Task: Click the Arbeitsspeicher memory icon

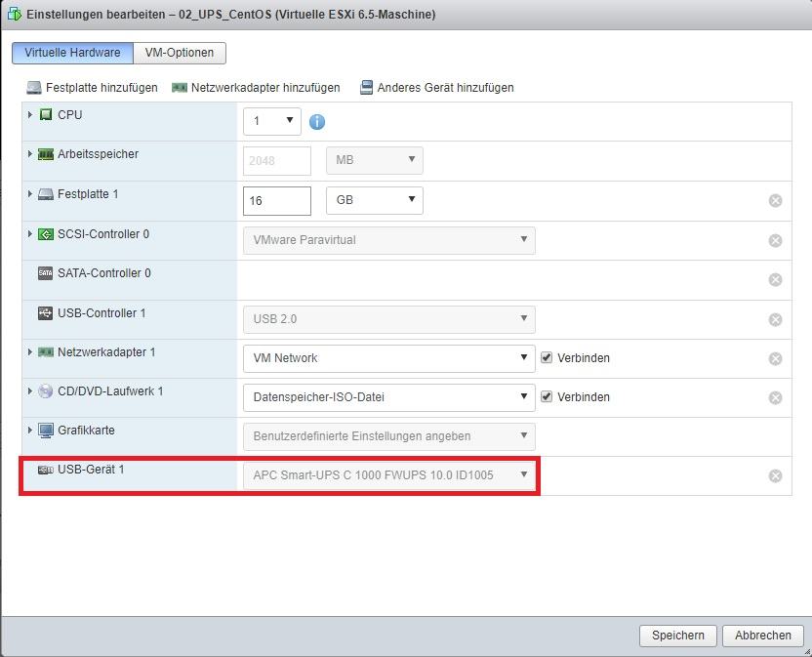Action: [46, 154]
